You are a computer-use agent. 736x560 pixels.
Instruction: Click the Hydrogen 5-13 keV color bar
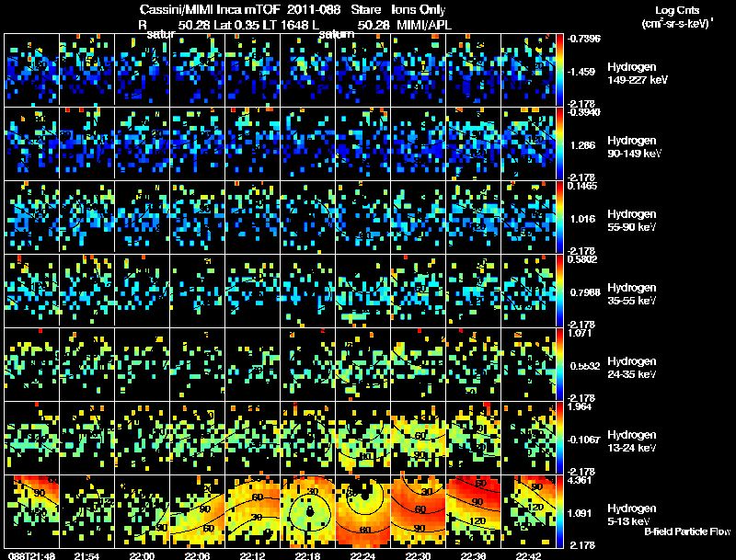[560, 511]
